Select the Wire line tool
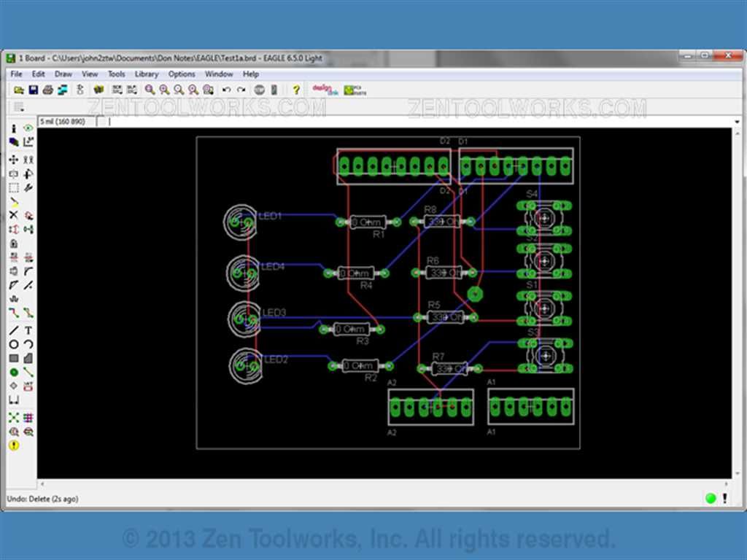747x560 pixels. coord(14,330)
